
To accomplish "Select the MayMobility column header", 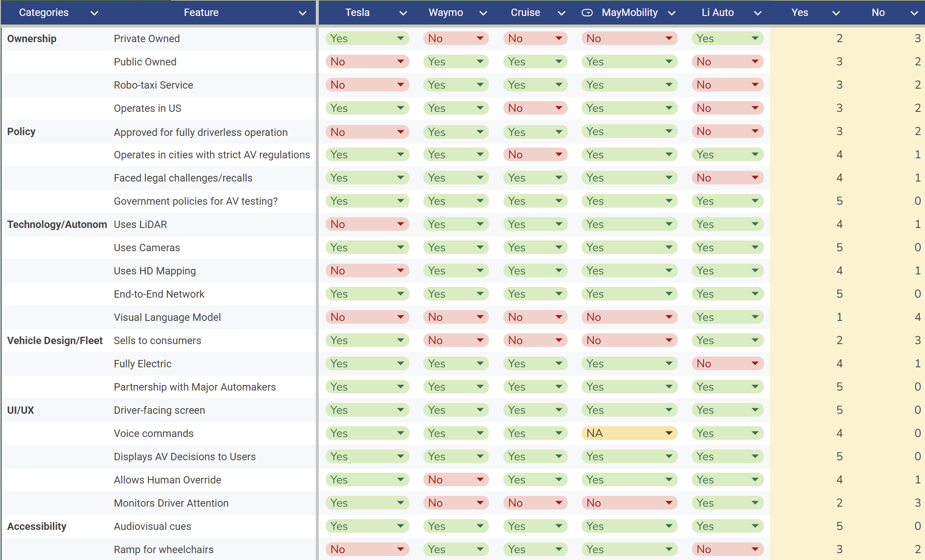I will pos(629,13).
